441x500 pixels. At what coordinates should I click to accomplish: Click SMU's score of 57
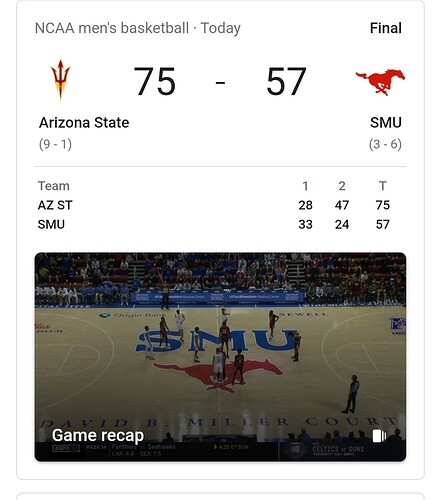point(286,81)
